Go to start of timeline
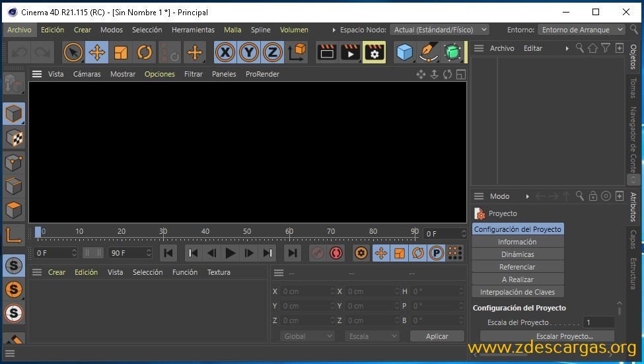 168,253
